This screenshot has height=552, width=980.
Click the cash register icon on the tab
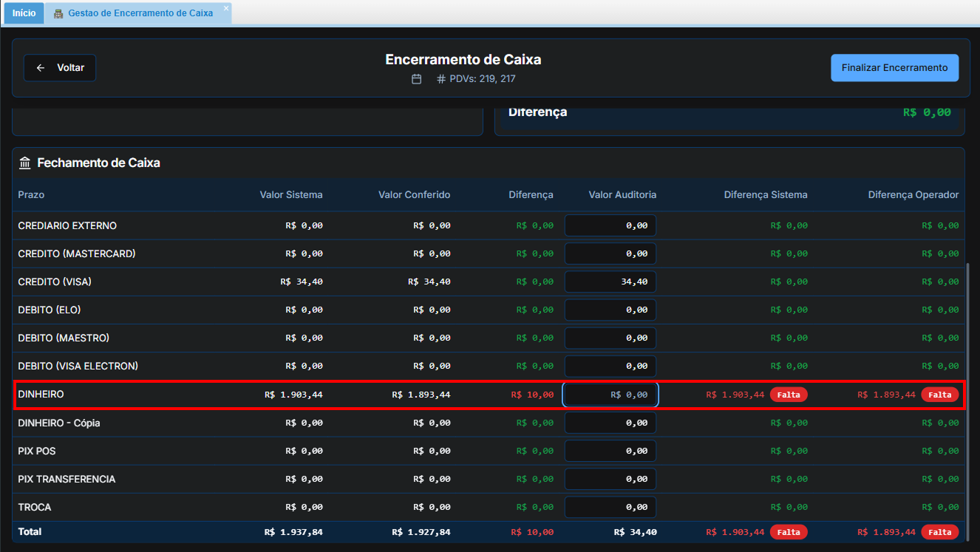[x=58, y=13]
